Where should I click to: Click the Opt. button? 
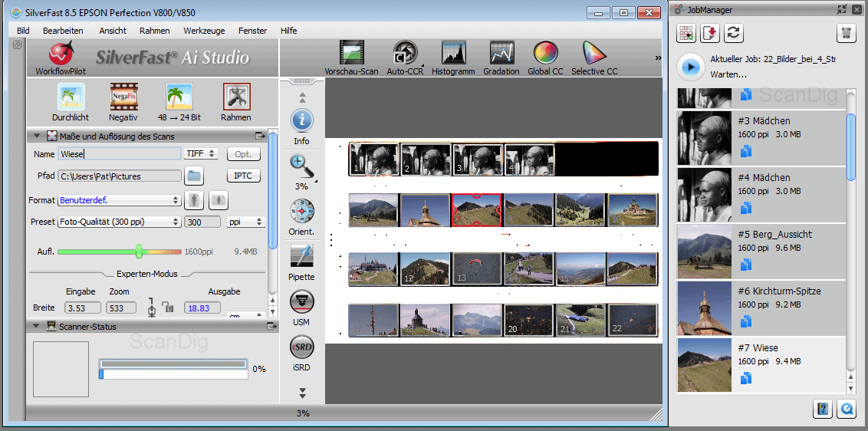point(244,154)
